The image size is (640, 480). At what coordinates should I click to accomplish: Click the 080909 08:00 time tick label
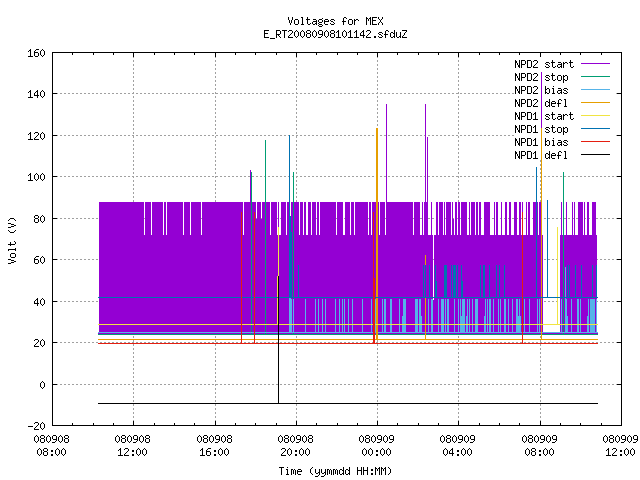540,446
